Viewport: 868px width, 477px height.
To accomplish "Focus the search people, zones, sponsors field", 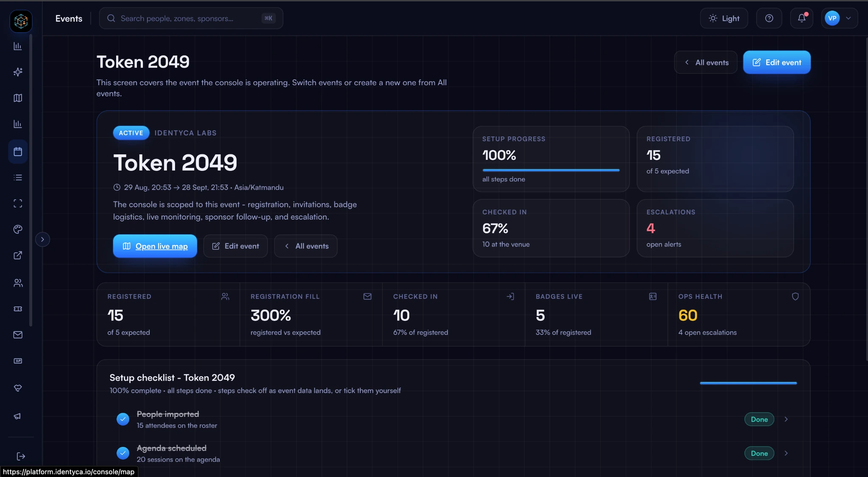I will pyautogui.click(x=191, y=18).
